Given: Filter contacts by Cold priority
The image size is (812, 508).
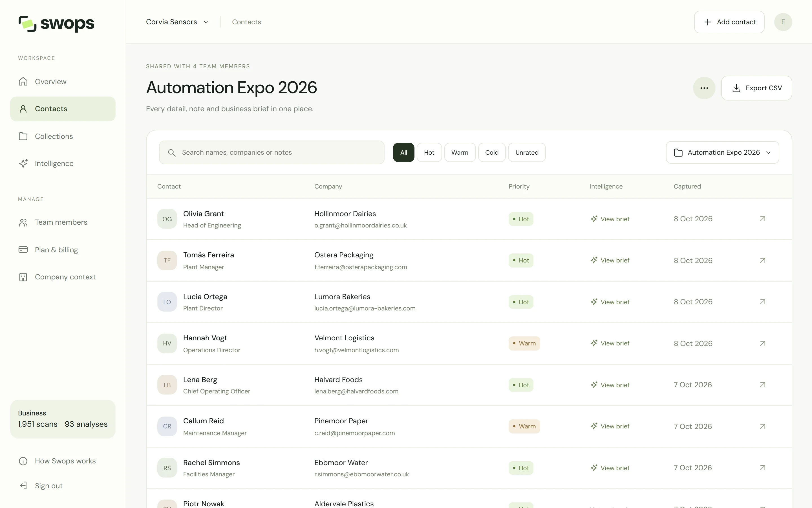Looking at the screenshot, I should [491, 152].
